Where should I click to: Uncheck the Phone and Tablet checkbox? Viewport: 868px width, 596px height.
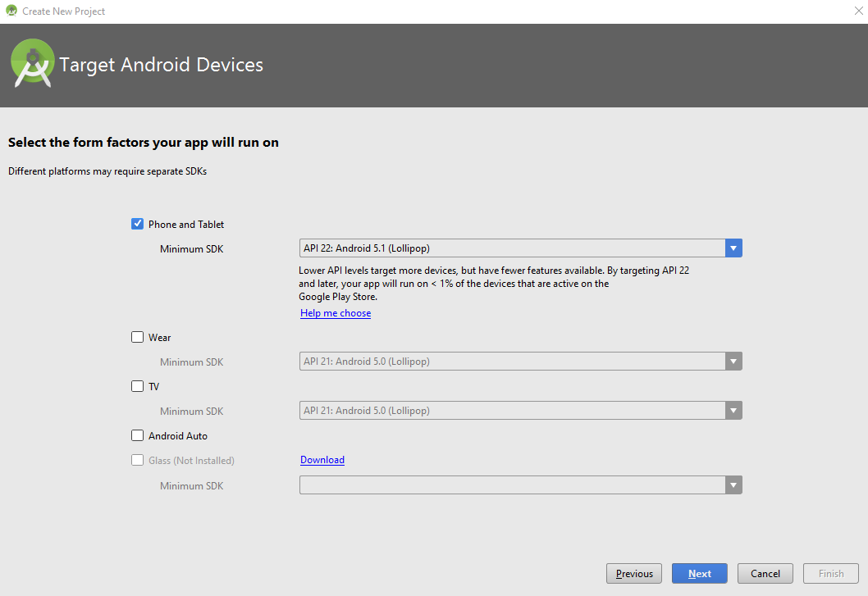(x=138, y=224)
